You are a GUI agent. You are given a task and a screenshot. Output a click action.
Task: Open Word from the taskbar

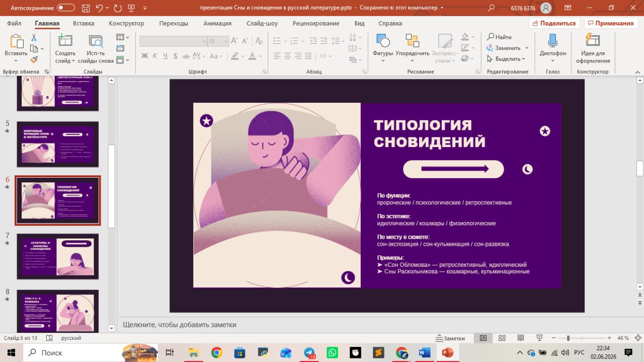424,352
